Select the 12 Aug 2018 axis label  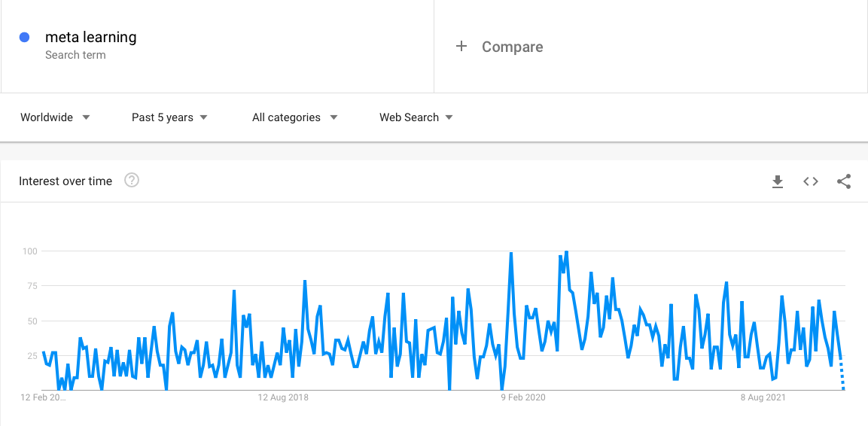click(283, 397)
